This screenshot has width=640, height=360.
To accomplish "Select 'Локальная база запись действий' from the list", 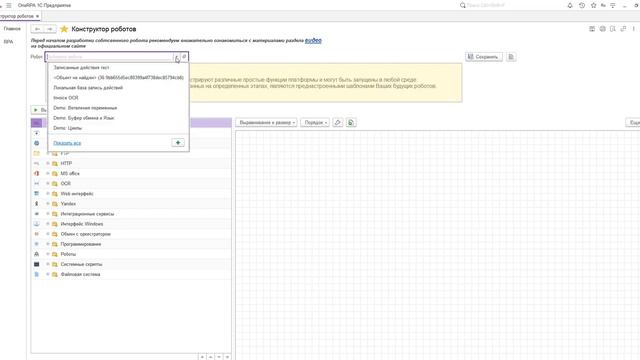I will 118,88.
